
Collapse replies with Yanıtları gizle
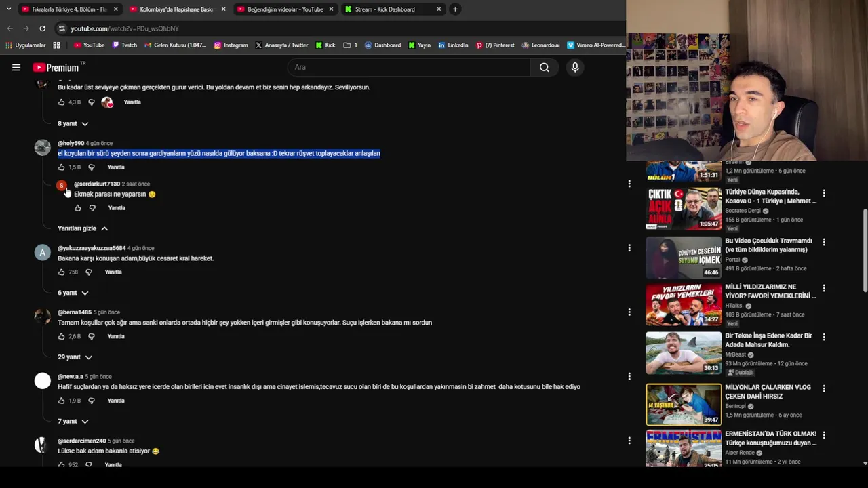(83, 228)
